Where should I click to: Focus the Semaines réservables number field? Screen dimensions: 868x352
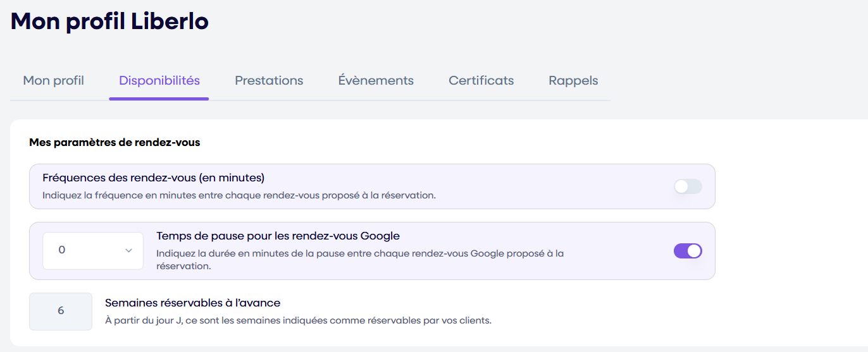click(61, 311)
